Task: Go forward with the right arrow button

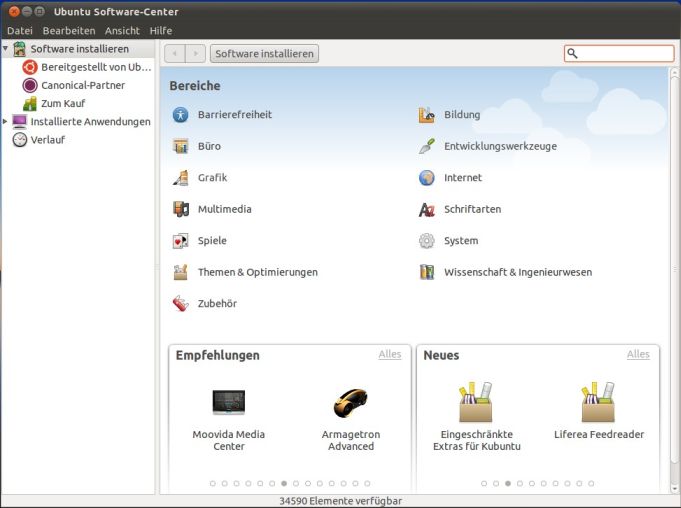Action: [x=195, y=53]
